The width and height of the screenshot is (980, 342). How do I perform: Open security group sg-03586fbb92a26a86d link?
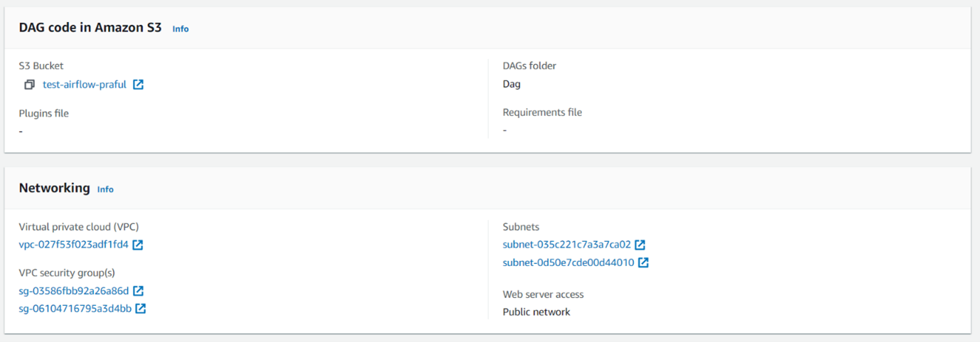tap(74, 291)
